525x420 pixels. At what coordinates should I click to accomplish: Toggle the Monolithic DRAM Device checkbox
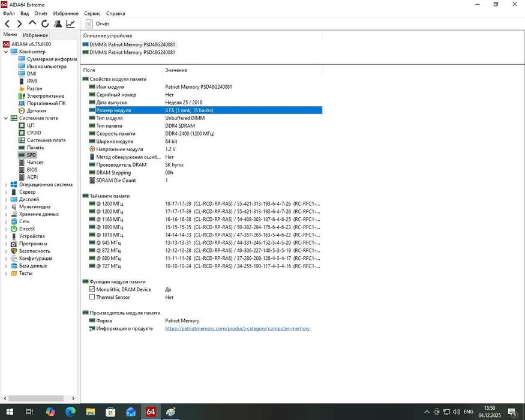[x=92, y=289]
